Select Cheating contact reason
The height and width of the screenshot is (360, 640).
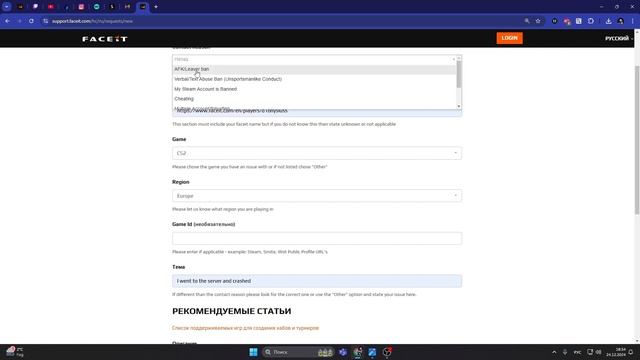point(314,99)
